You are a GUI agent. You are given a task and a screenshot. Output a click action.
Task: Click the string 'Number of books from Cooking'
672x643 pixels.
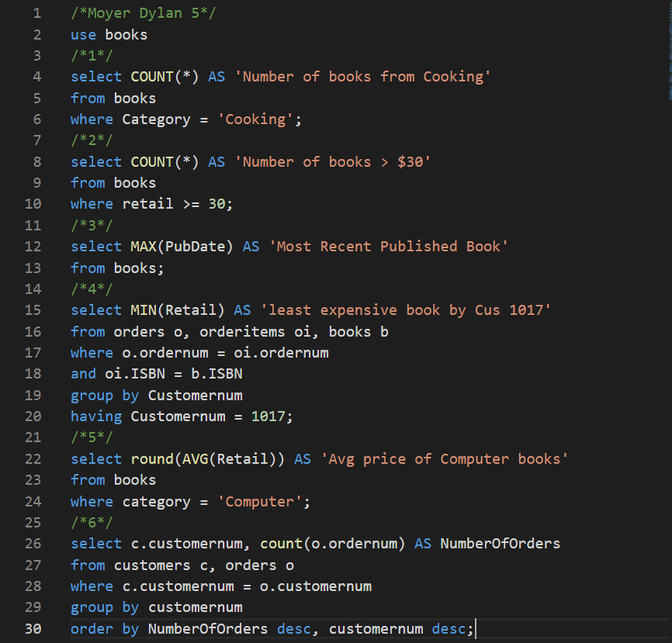(x=362, y=77)
